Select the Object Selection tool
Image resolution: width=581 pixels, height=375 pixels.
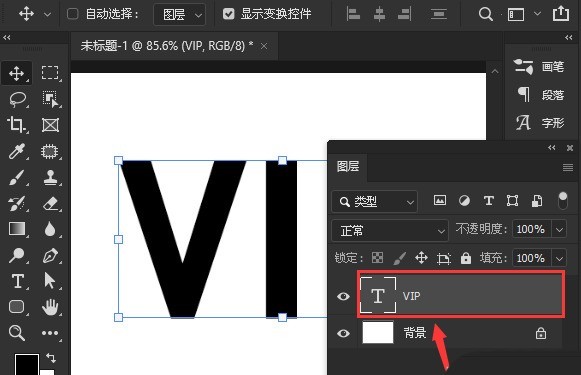click(50, 99)
